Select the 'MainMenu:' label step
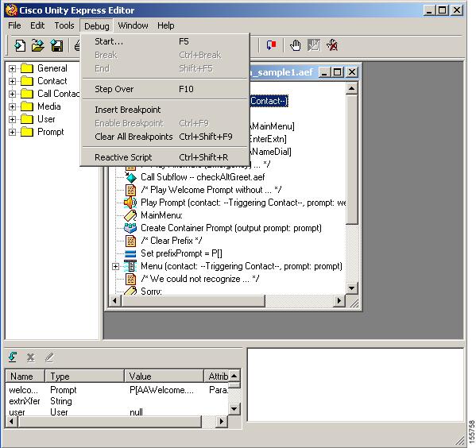Screen dimensions: 476x448 coord(161,215)
